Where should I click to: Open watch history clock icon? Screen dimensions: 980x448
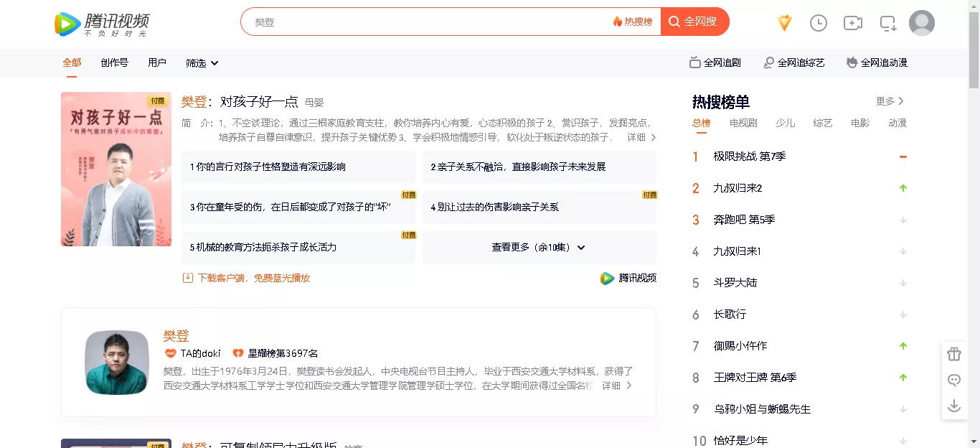click(x=818, y=23)
